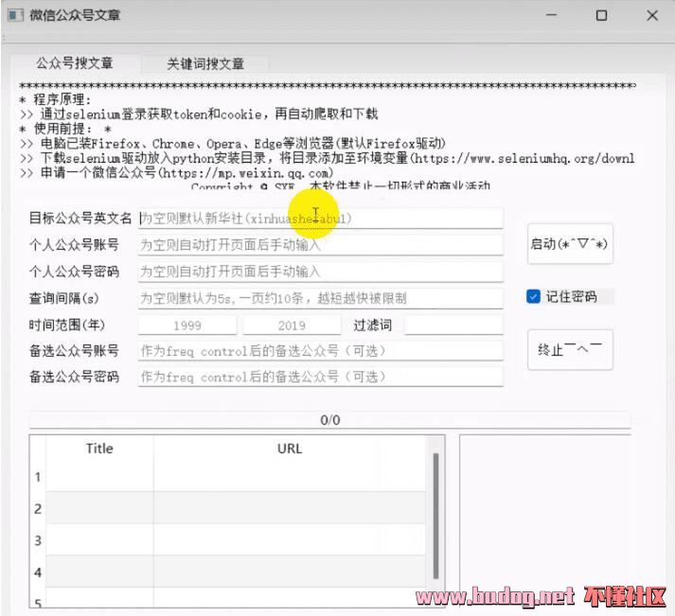Image resolution: width=675 pixels, height=616 pixels.
Task: Click the end year field showing 2019
Action: tap(292, 325)
